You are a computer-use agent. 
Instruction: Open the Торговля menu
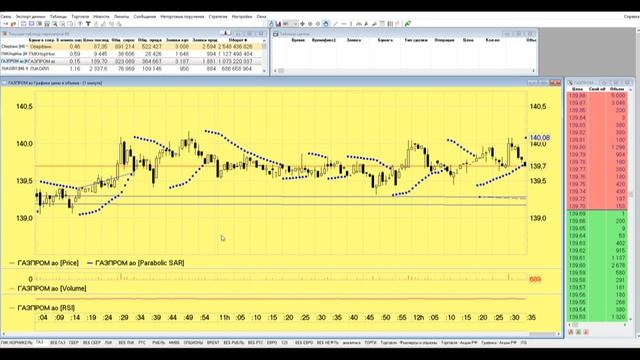[x=80, y=17]
